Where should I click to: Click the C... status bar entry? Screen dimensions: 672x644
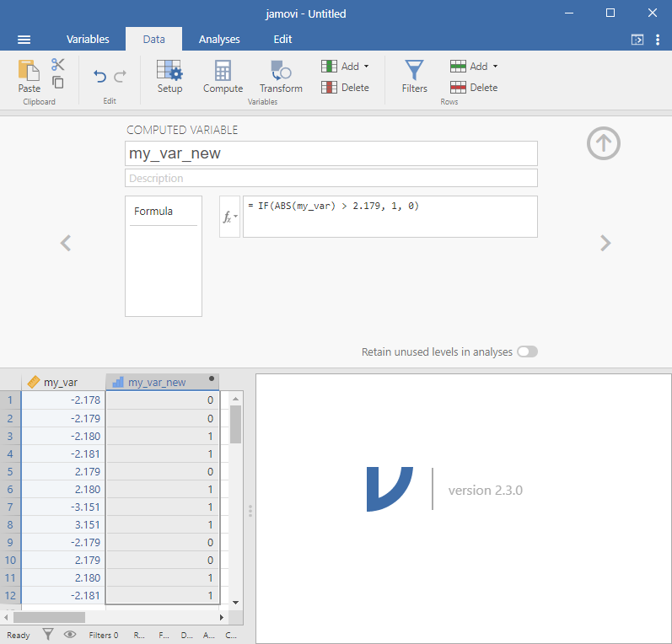pos(231,635)
